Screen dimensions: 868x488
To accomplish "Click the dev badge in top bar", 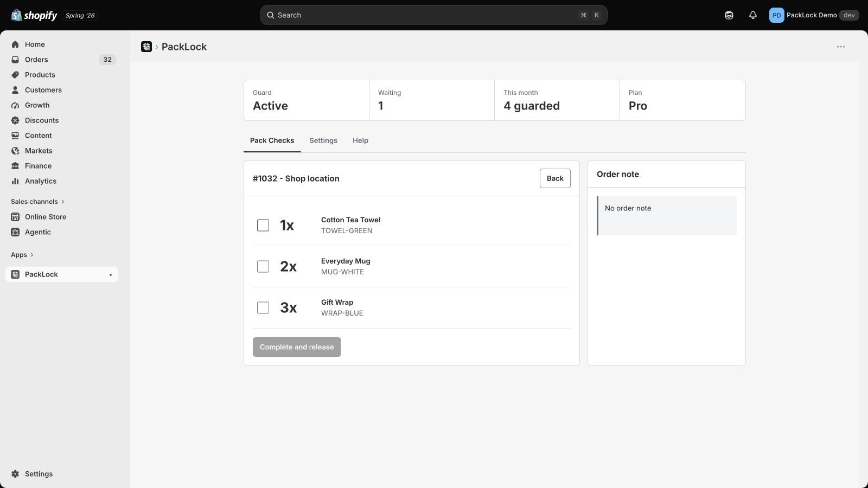I will click(849, 15).
